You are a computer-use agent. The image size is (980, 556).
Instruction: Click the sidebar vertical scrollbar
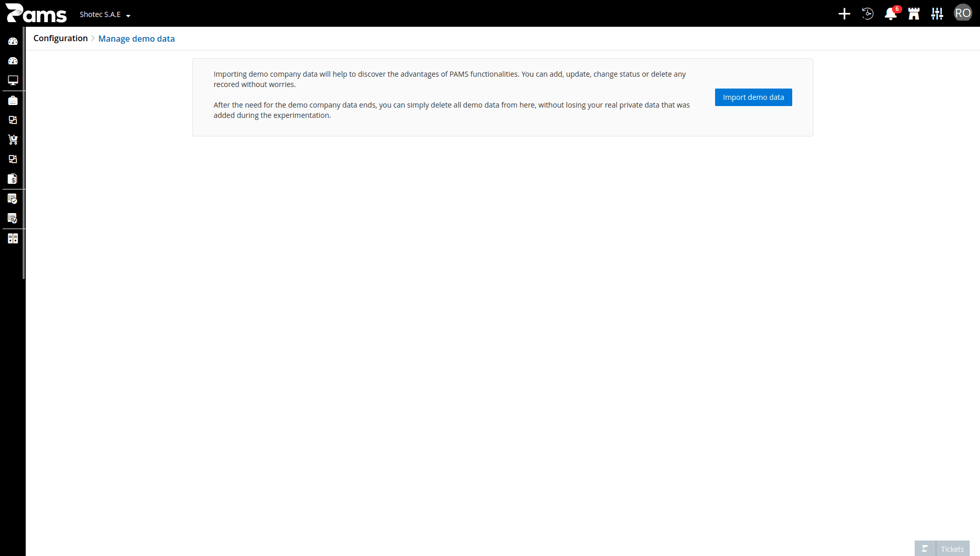pyautogui.click(x=24, y=153)
